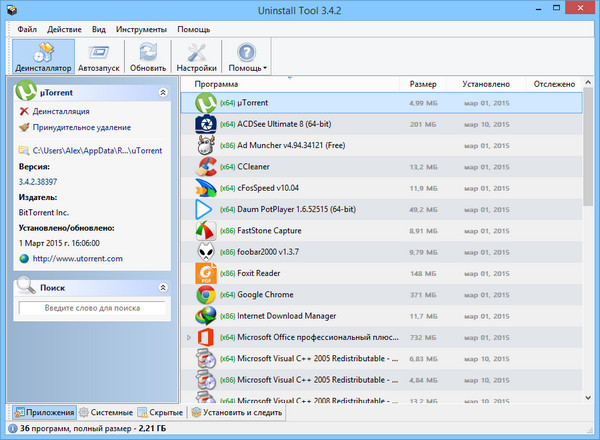Click Принудительное удаление link
Viewport: 600px width, 440px height.
click(82, 127)
